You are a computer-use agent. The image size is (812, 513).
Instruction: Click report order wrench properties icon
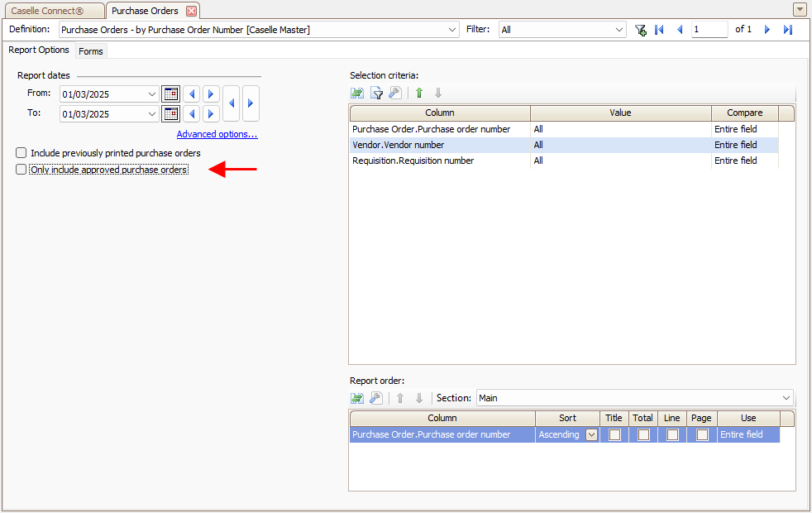376,398
